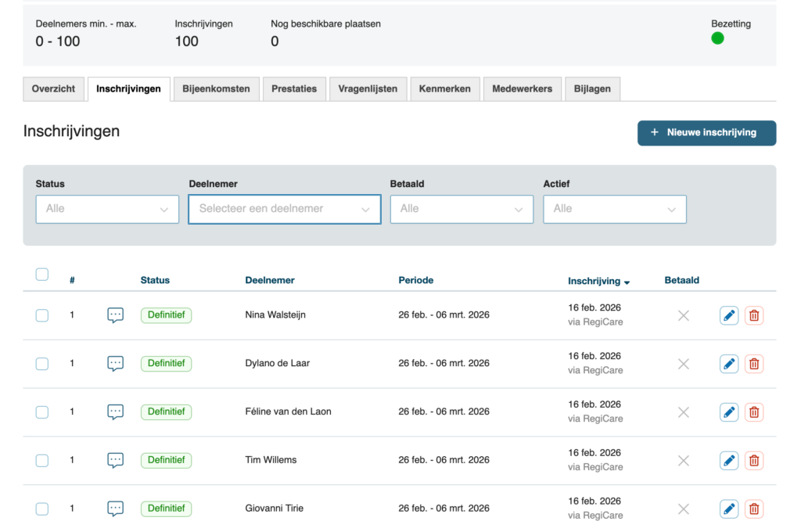Image resolution: width=801 pixels, height=532 pixels.
Task: Tick the checkbox for Nina Walsteijn
Action: tap(42, 315)
